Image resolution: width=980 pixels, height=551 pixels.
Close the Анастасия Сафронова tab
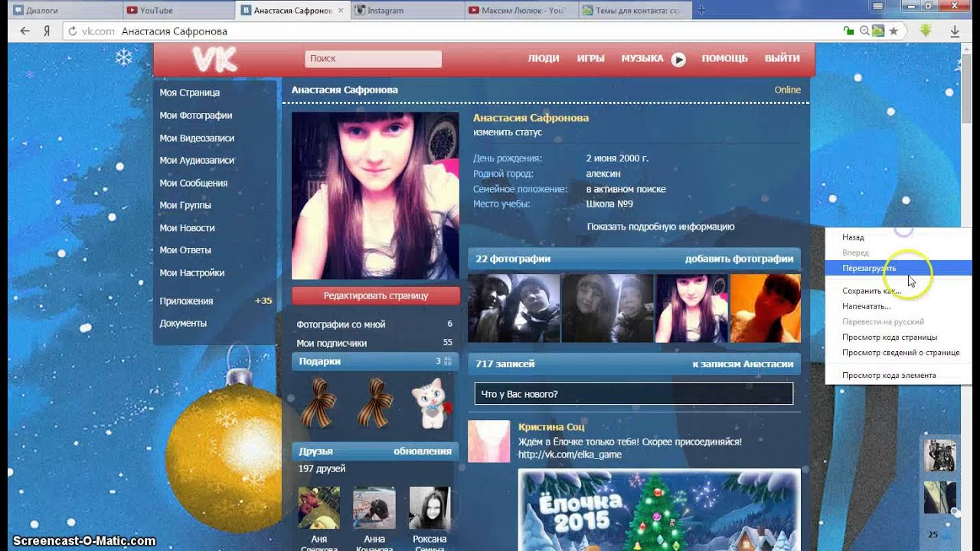[x=342, y=11]
